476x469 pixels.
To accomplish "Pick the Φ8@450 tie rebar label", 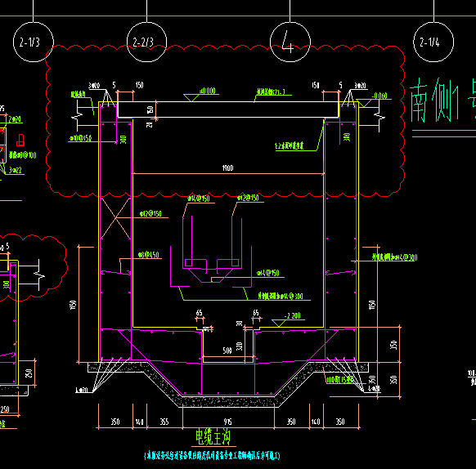I will (149, 255).
